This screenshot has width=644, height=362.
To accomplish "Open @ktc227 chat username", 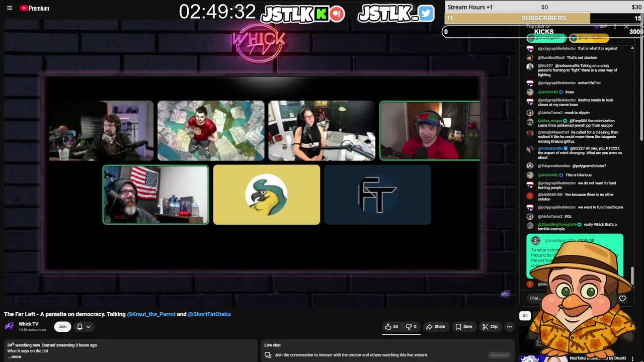I will [x=545, y=66].
